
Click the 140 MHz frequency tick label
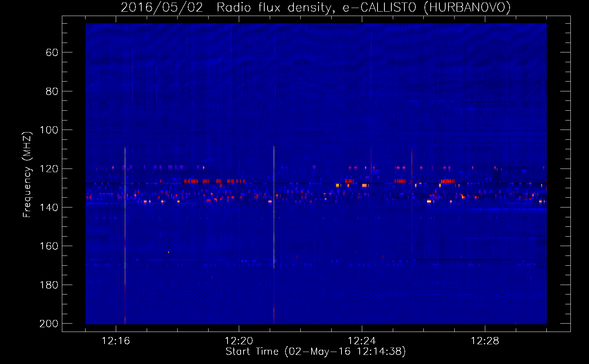49,207
